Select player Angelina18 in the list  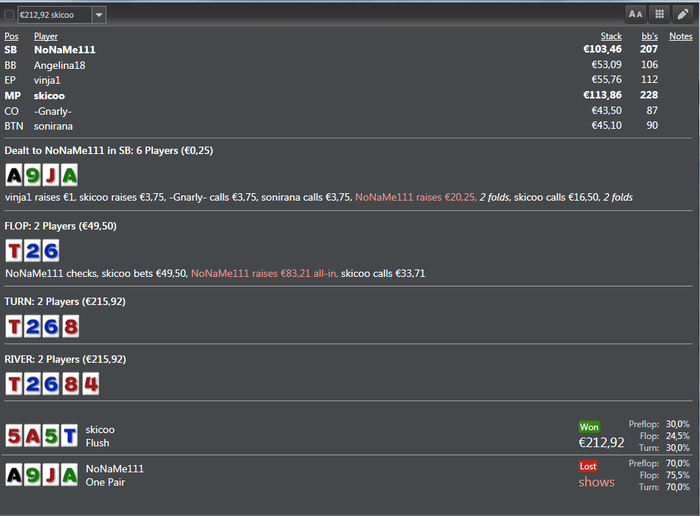tap(61, 65)
